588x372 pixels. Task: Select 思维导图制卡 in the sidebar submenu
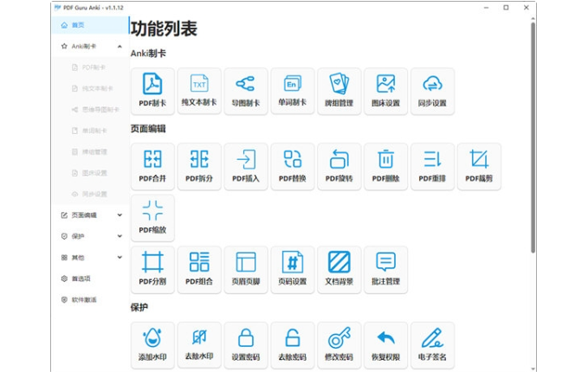[x=90, y=109]
